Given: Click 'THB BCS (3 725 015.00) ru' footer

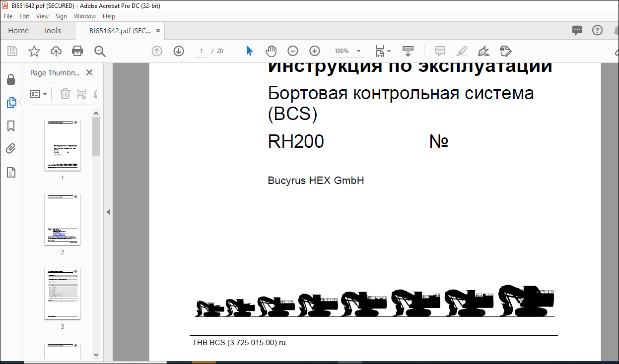Looking at the screenshot, I should (239, 343).
